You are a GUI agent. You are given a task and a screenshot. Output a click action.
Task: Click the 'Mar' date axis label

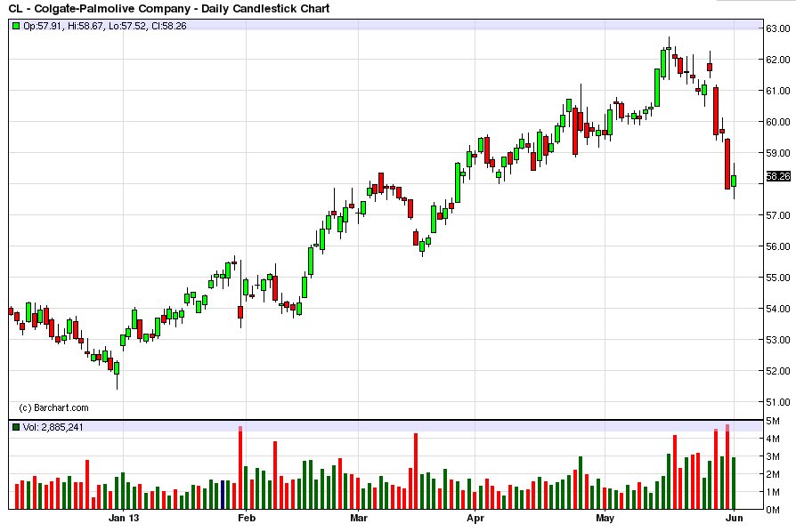(359, 519)
